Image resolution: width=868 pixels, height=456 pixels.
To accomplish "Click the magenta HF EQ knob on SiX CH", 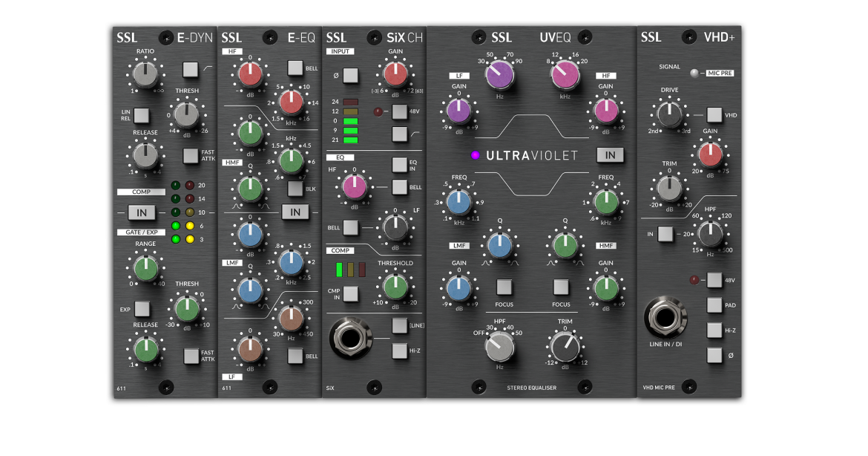I will pyautogui.click(x=354, y=186).
